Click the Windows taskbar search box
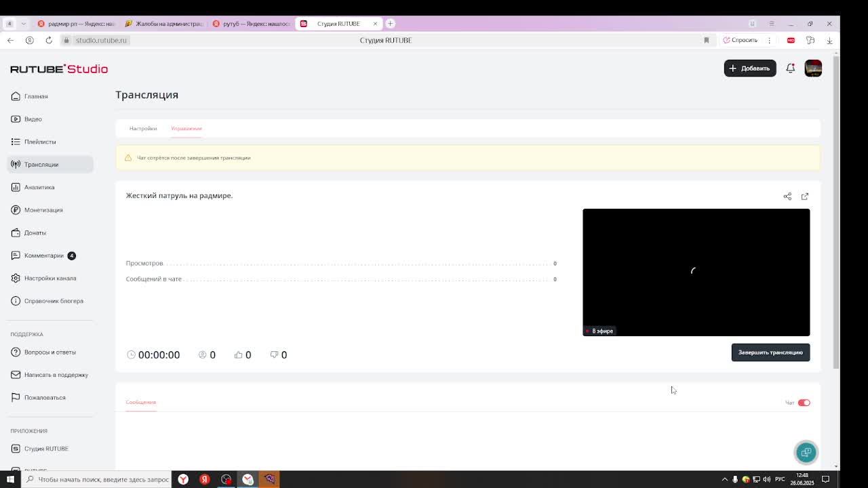The image size is (868, 488). [96, 479]
